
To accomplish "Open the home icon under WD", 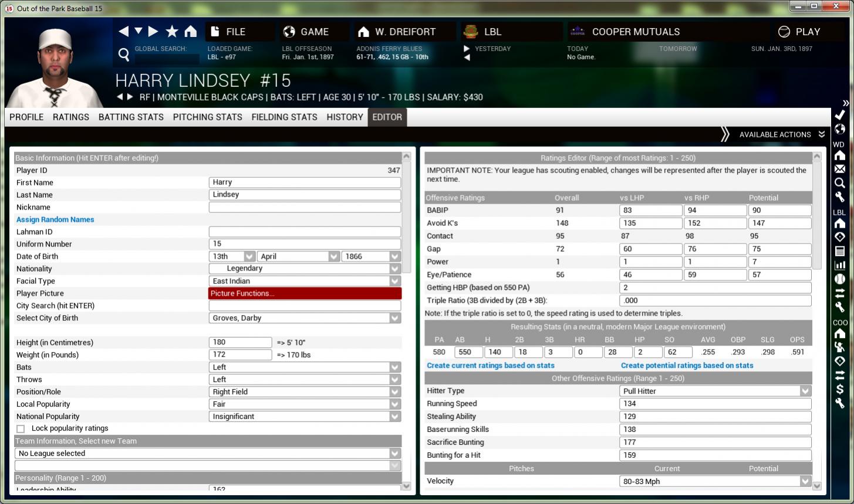I will (840, 155).
